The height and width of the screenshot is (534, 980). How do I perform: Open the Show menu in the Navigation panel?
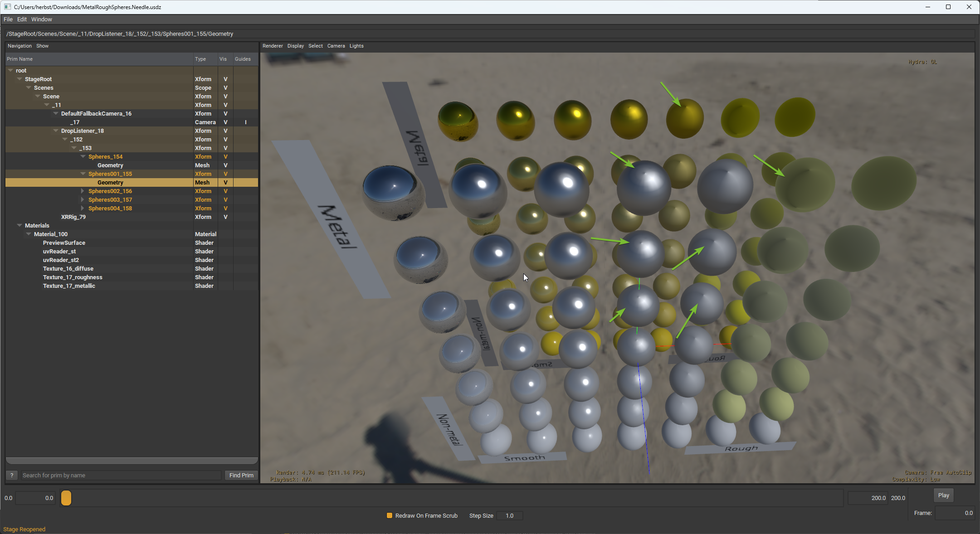tap(42, 46)
